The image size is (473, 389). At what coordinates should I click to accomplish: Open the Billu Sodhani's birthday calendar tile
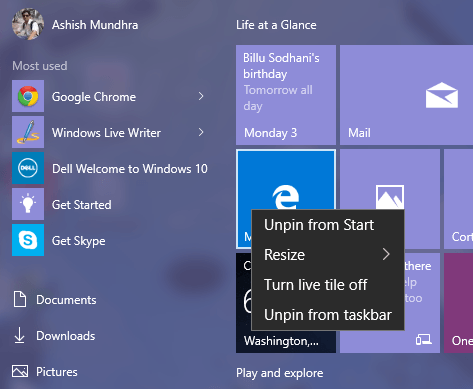pyautogui.click(x=286, y=95)
